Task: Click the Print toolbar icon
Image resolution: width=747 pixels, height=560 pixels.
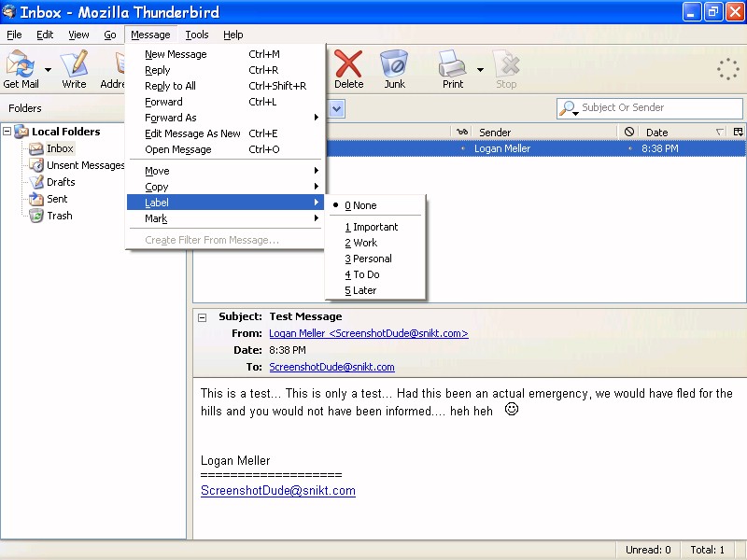Action: [x=452, y=63]
